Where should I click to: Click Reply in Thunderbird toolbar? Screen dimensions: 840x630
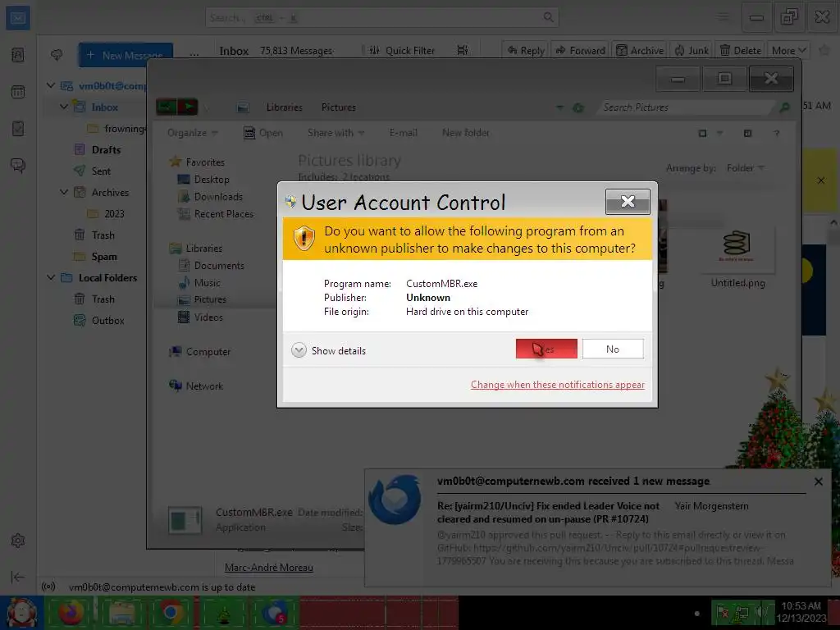(x=526, y=50)
